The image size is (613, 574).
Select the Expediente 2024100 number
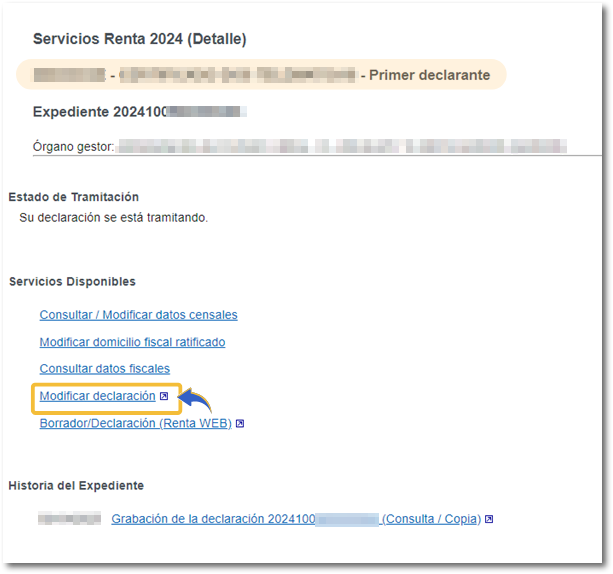pyautogui.click(x=140, y=112)
